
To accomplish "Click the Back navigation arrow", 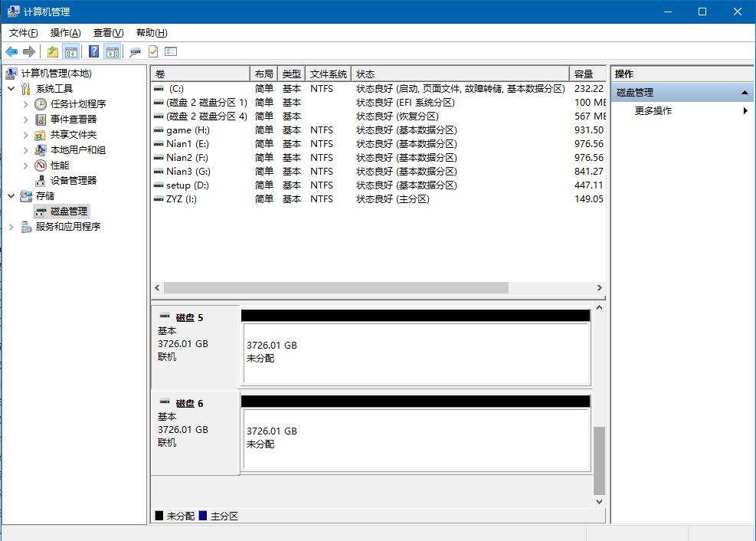I will [11, 51].
